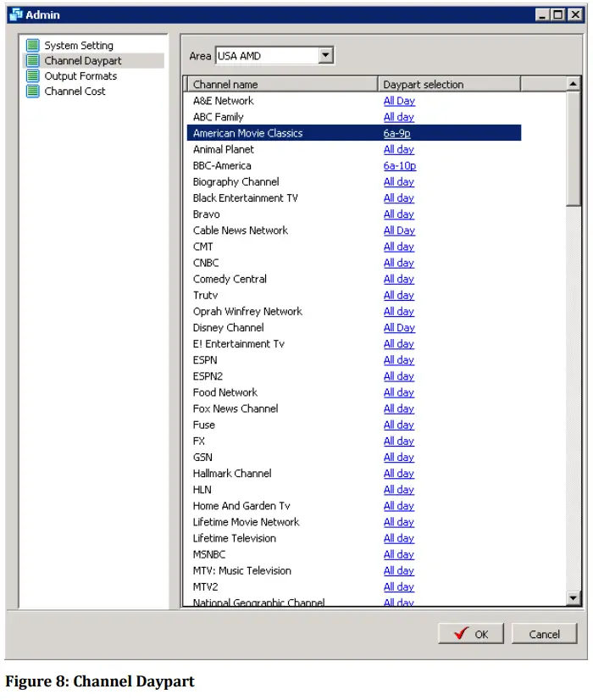Open the HLN All day link
Viewport: 593px width, 700px height.
click(398, 490)
